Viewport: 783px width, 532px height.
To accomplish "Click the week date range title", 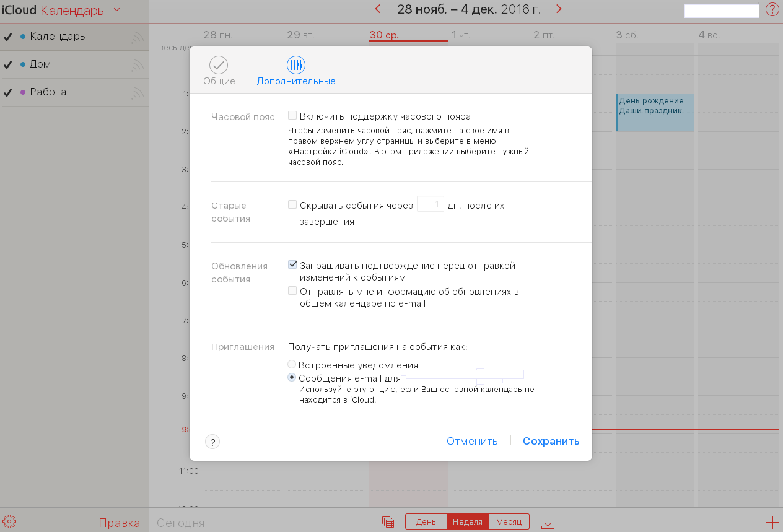I will point(469,9).
